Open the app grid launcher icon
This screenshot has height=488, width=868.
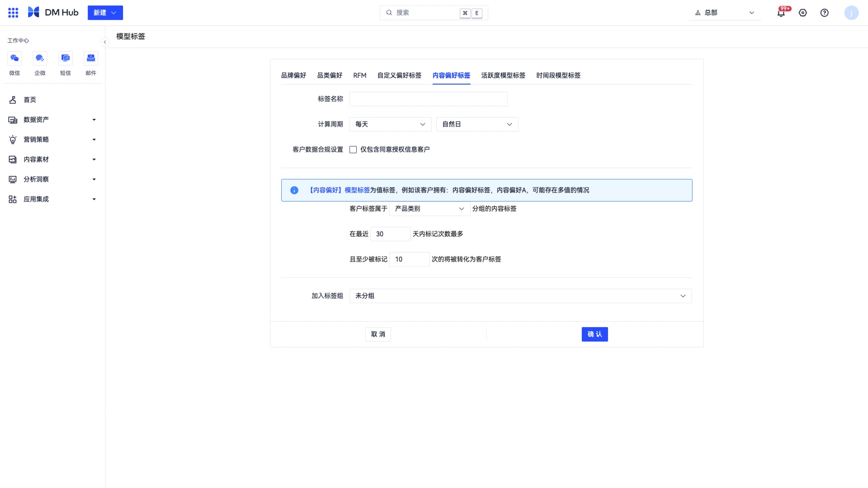click(13, 13)
